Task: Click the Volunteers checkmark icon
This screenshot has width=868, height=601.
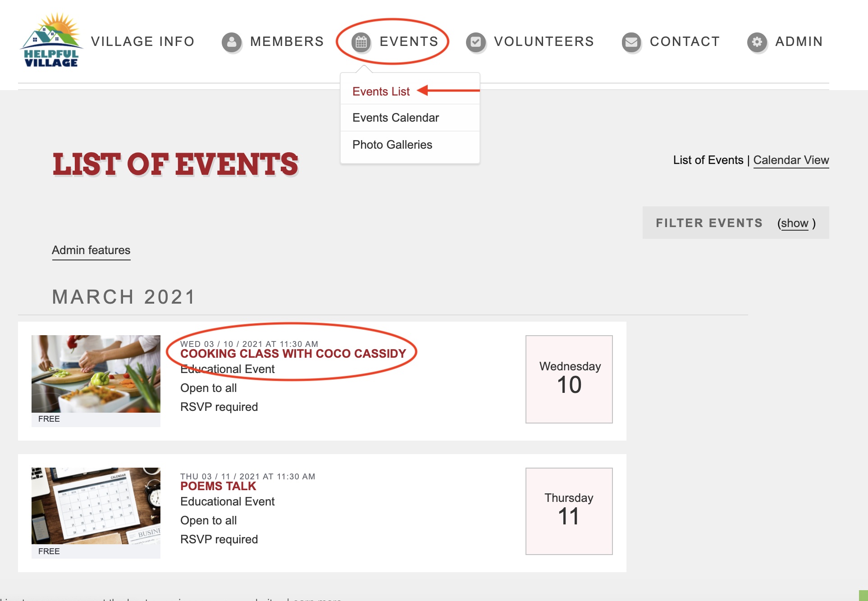Action: [476, 43]
